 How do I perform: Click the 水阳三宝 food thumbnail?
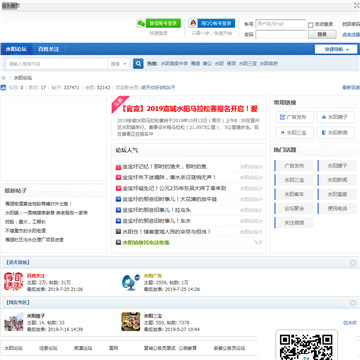coord(131,322)
